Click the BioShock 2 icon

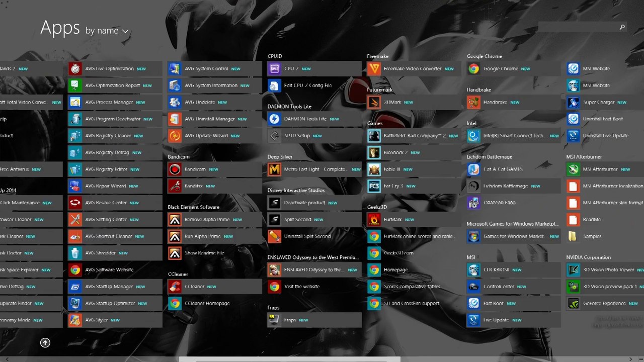click(374, 153)
